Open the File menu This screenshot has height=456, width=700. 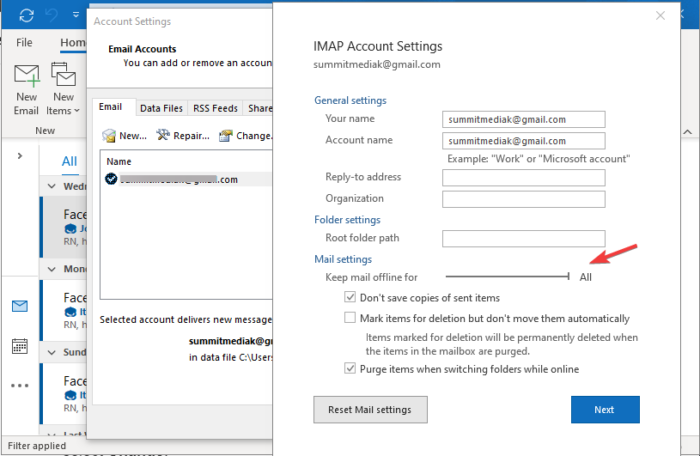(24, 43)
